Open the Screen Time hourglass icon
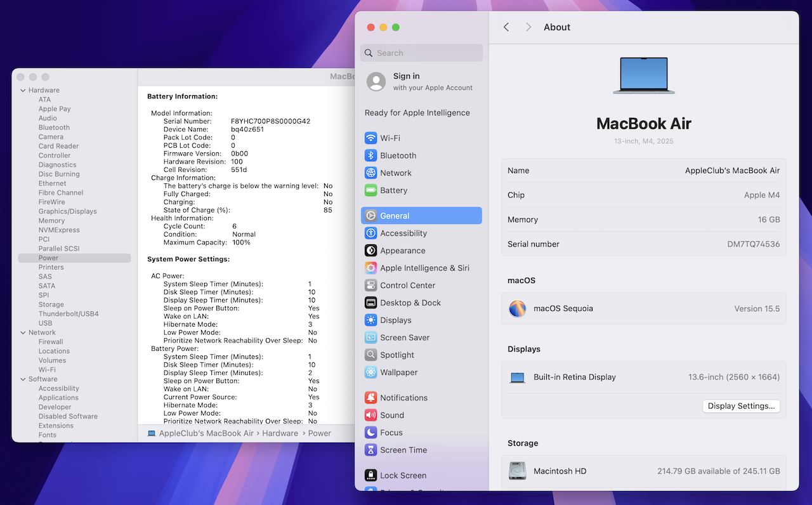 tap(371, 450)
